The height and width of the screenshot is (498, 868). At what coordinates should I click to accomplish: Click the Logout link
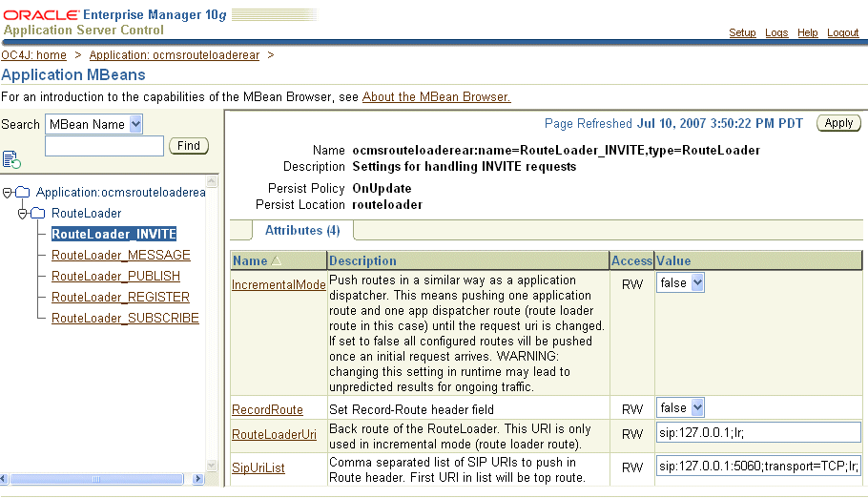pos(843,32)
